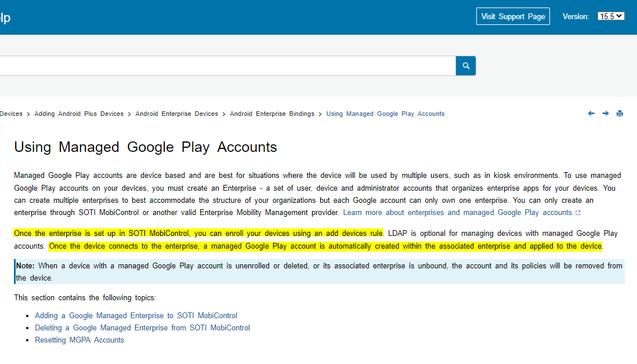Navigate to the Devices breadcrumb
This screenshot has height=364, width=637.
pyautogui.click(x=10, y=114)
